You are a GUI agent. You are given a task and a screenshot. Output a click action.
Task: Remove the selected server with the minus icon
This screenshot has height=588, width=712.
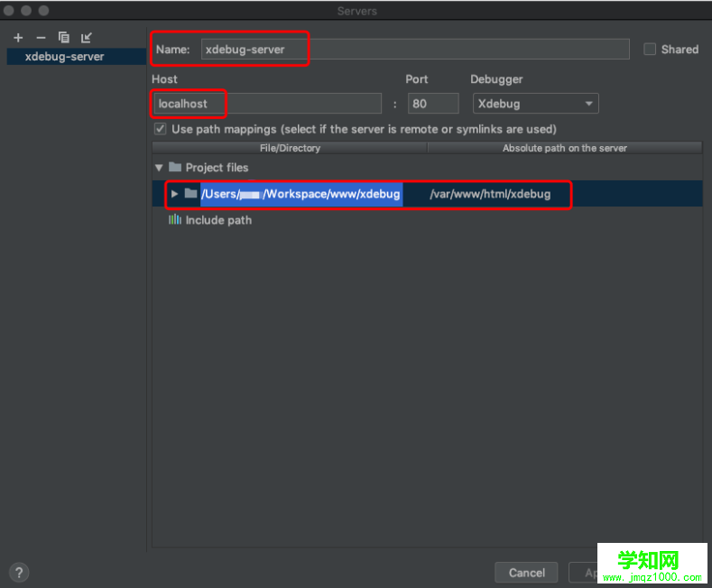[x=41, y=38]
